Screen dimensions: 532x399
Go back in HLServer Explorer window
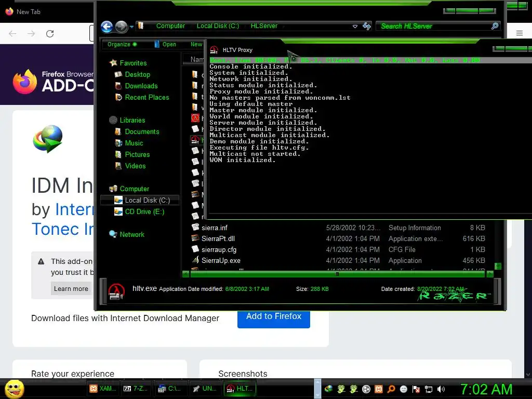pyautogui.click(x=107, y=26)
